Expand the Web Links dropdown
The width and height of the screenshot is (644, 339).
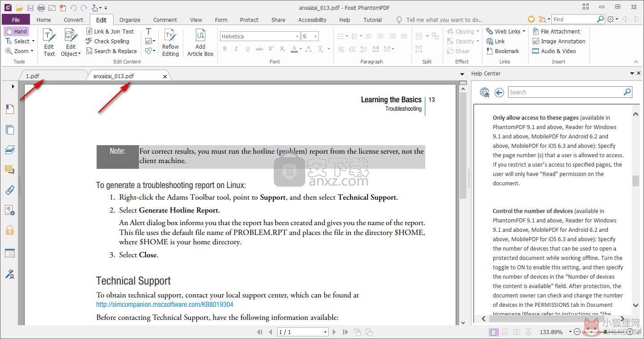point(524,31)
